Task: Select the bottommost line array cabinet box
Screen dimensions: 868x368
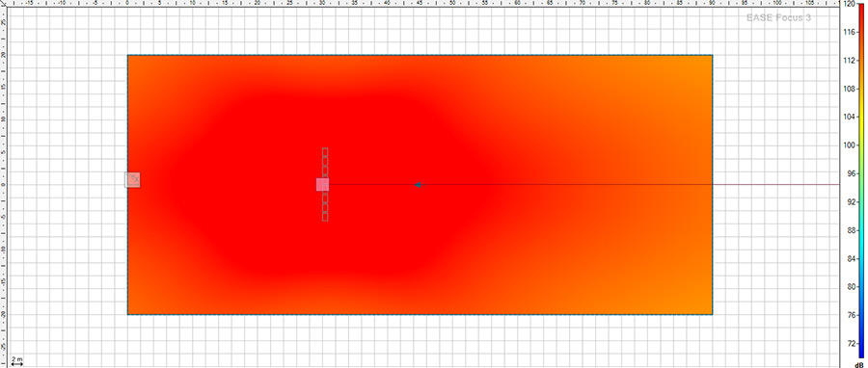Action: (x=325, y=217)
